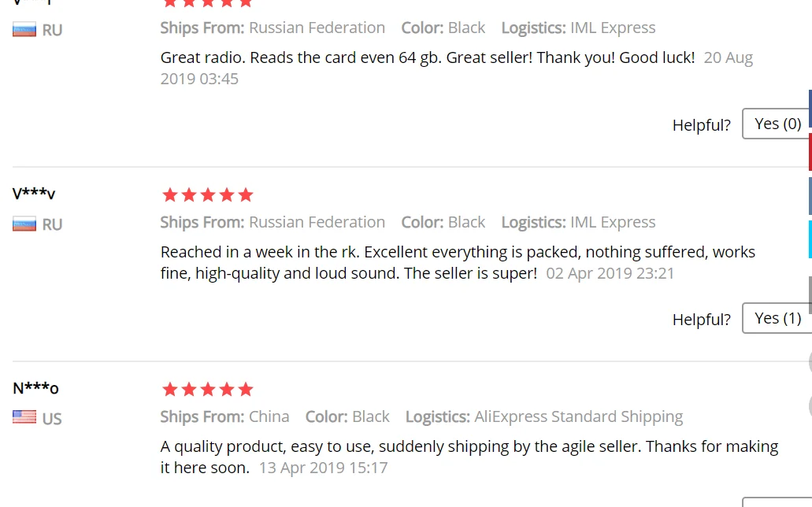Click the five-star rating on V***v's review

click(x=207, y=194)
